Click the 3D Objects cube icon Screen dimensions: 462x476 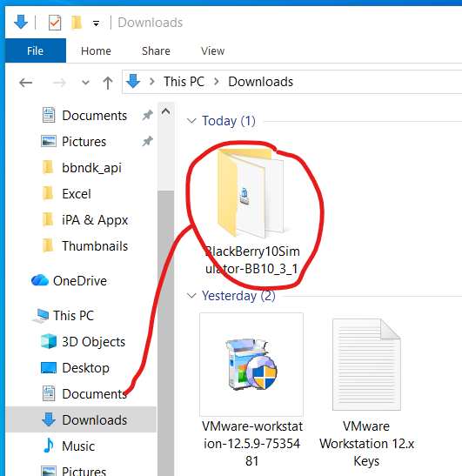[x=49, y=341]
